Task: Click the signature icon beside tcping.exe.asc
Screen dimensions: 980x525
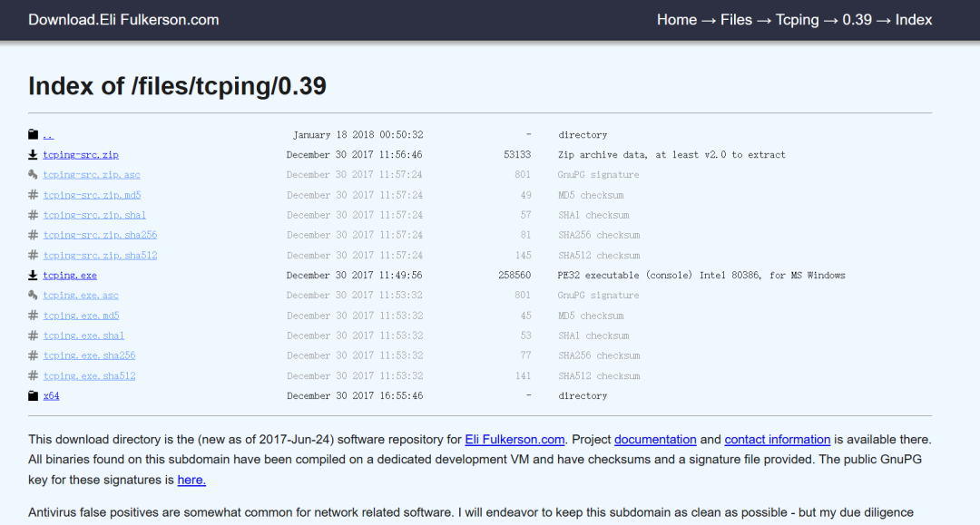Action: click(x=34, y=295)
